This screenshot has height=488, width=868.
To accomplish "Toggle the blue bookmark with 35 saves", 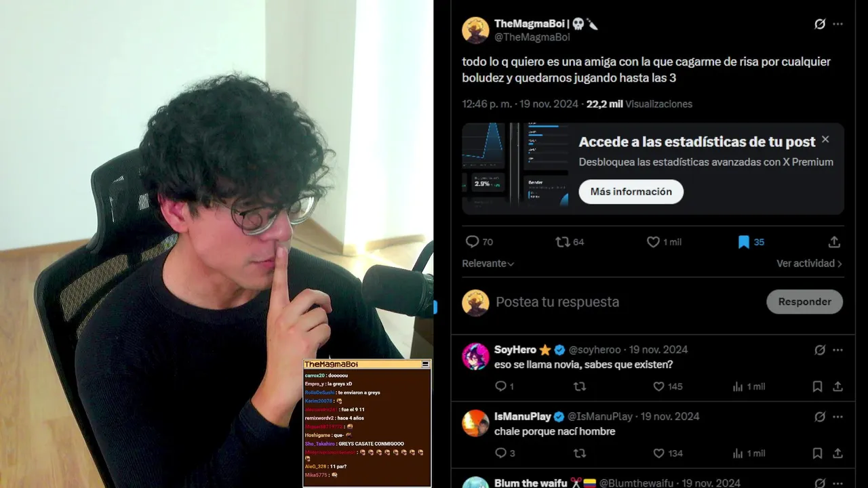I will (744, 242).
